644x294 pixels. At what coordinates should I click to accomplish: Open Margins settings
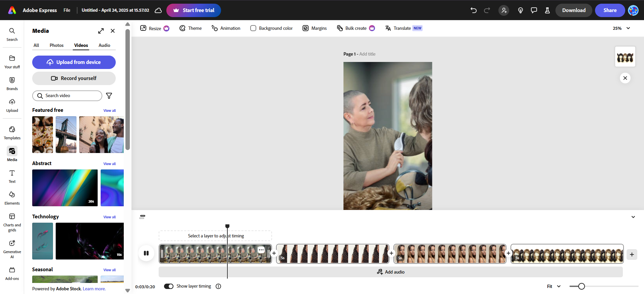click(315, 28)
